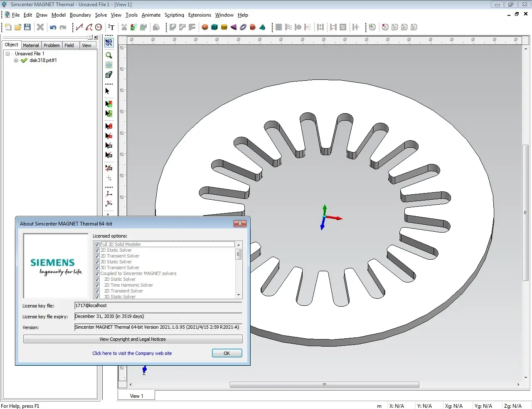Select the Draw Line tool

[x=79, y=27]
